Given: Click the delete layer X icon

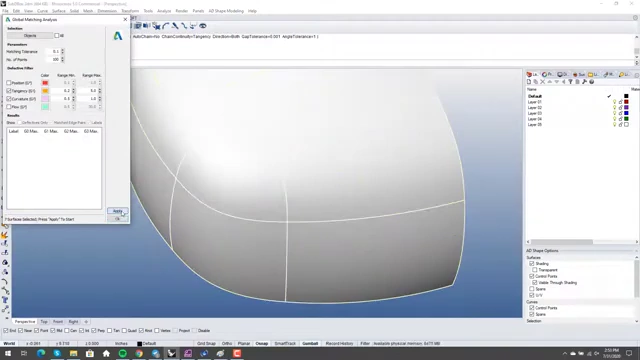Looking at the screenshot, I should 542,82.
